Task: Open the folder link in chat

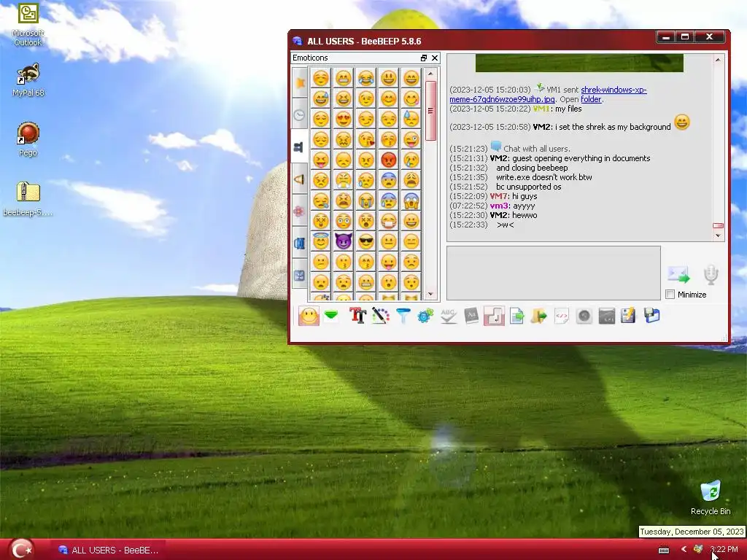Action: [591, 99]
